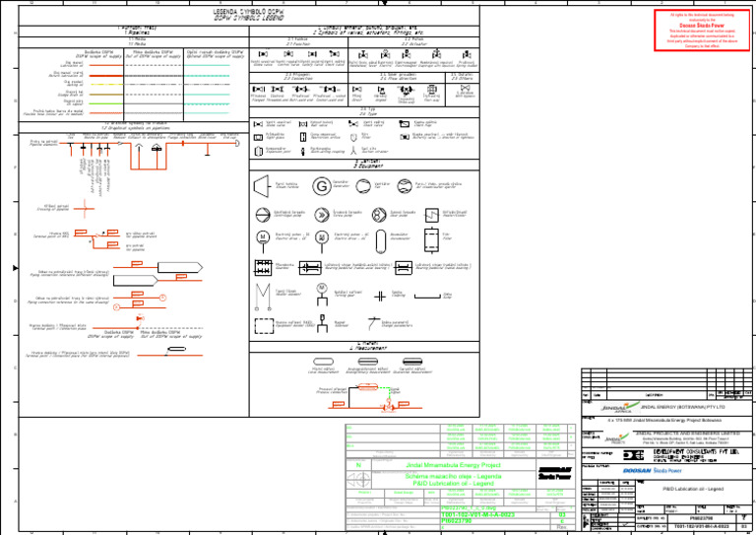Click the green 'PI6023790' number

pyautogui.click(x=456, y=521)
